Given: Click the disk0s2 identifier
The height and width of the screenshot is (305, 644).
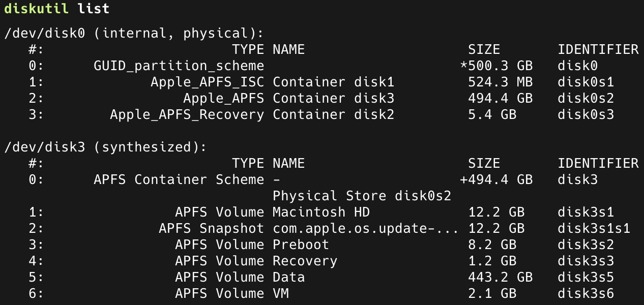Looking at the screenshot, I should tap(586, 98).
